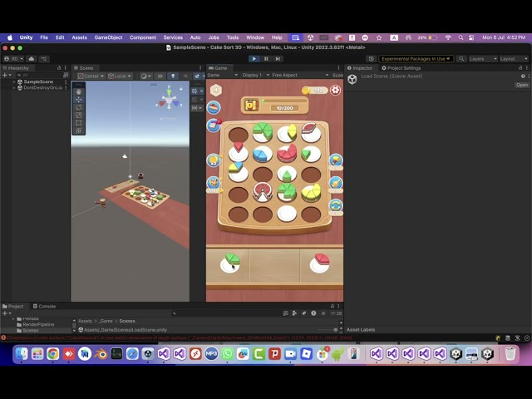The width and height of the screenshot is (532, 399).
Task: Open Unity Cloud services button
Action: coord(32,59)
